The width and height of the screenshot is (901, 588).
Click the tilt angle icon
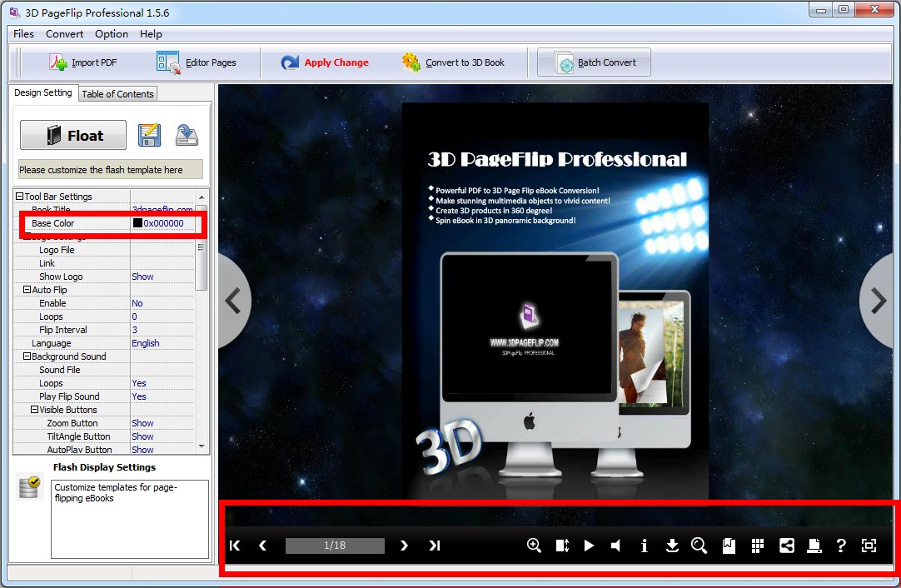[563, 546]
